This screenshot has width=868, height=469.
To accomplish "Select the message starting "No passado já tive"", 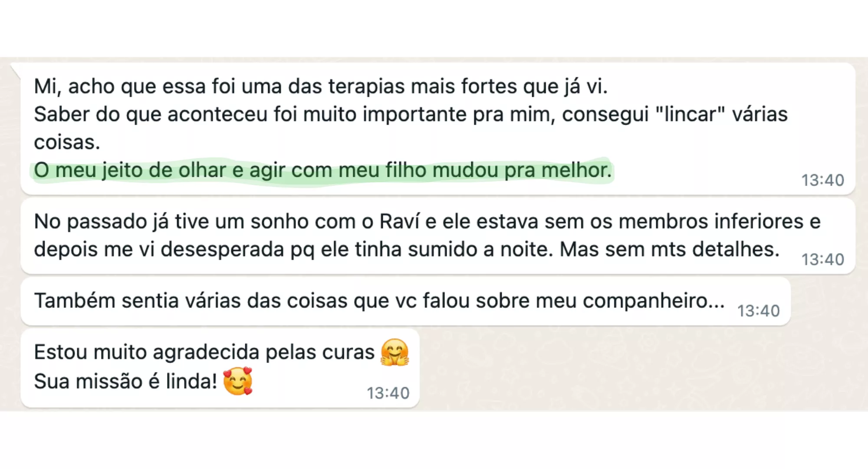I will tap(427, 222).
